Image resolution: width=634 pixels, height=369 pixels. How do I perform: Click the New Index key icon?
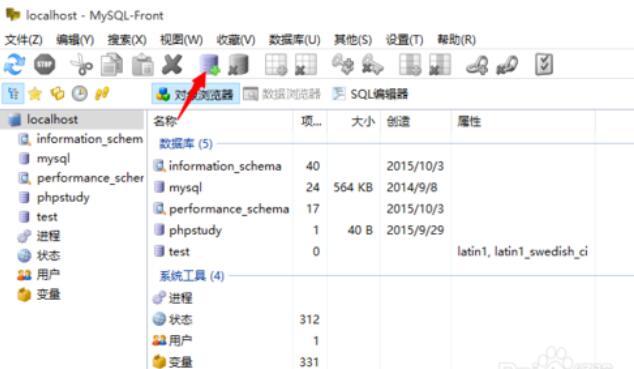pos(343,65)
